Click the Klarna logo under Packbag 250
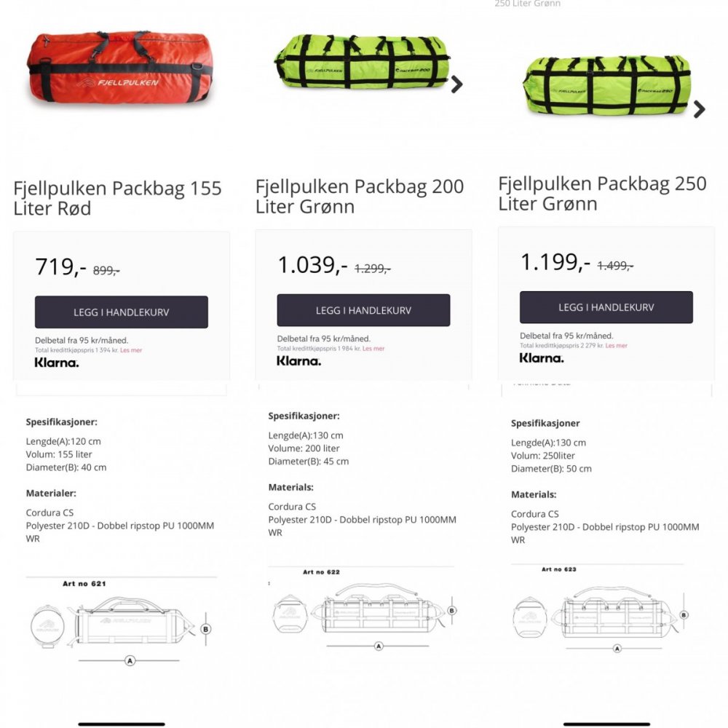The height and width of the screenshot is (728, 728). click(542, 357)
